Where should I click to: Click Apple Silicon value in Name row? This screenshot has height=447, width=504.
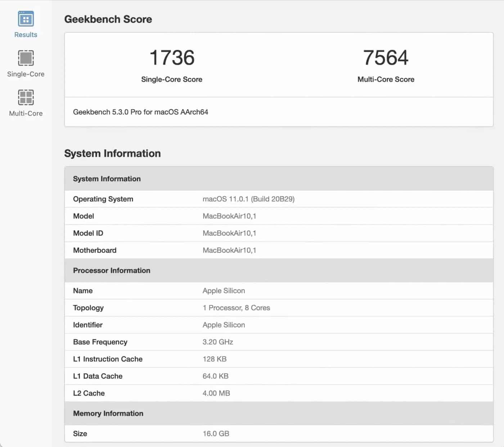click(224, 291)
